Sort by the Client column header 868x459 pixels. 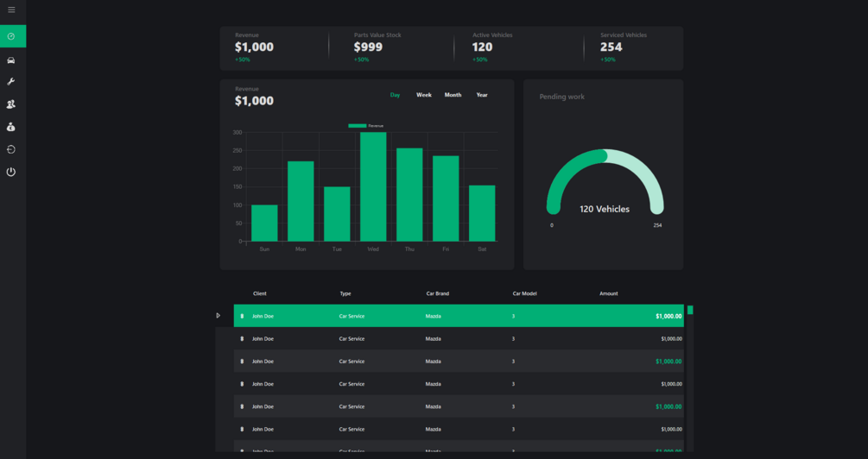[x=260, y=293]
